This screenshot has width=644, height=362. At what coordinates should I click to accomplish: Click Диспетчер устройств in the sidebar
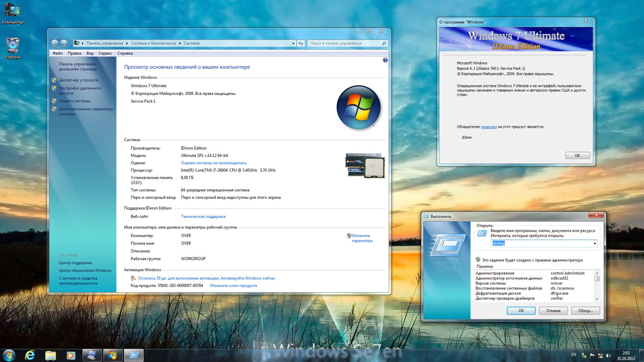pyautogui.click(x=79, y=80)
